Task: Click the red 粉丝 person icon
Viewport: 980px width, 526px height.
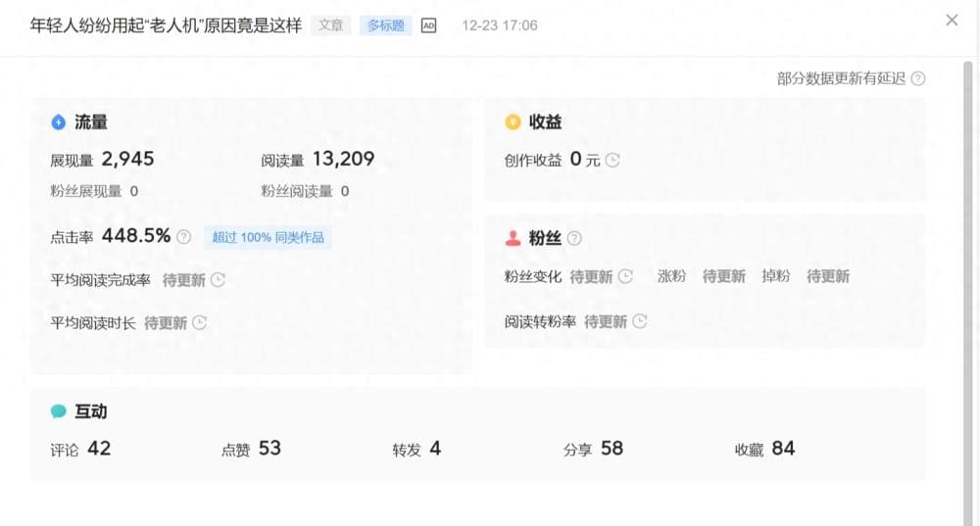Action: point(513,238)
